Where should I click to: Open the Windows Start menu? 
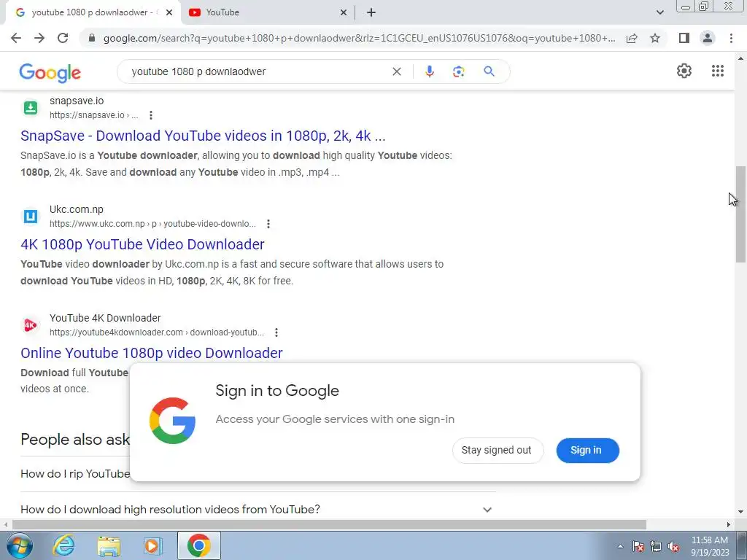[20, 545]
